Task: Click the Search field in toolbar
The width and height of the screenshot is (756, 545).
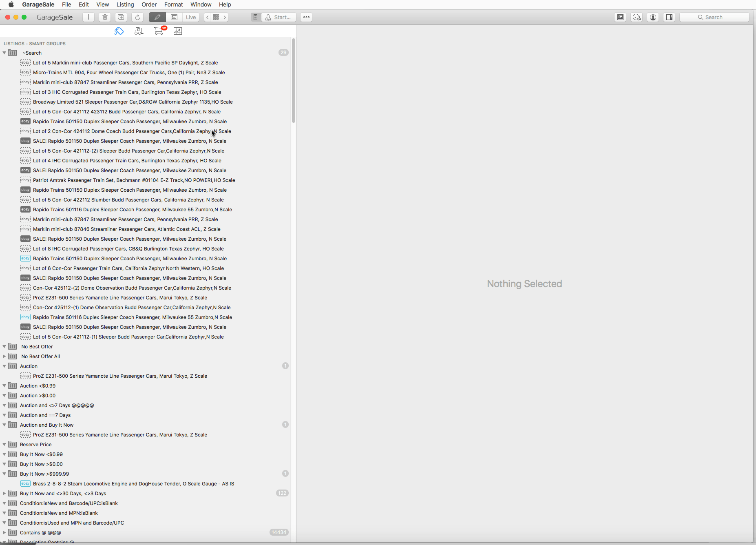Action: tap(714, 17)
